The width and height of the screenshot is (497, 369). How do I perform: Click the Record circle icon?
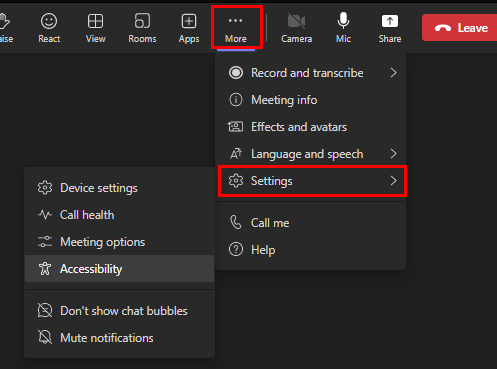coord(236,73)
